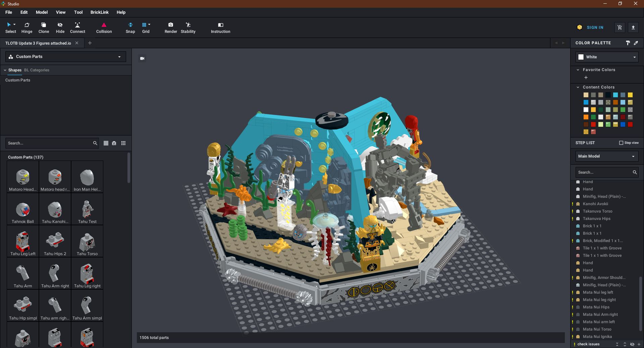Click the upload icon in header
Viewport: 644px width, 348px height.
[x=633, y=27]
